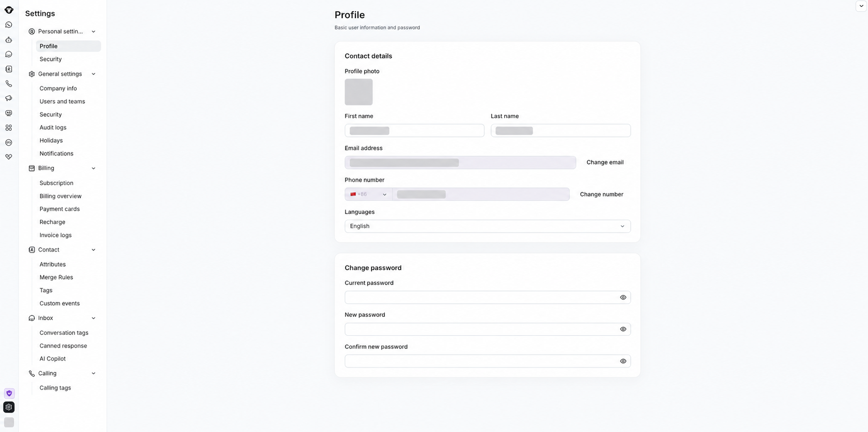Click the grey avatar square at sidebar bottom
Screen dimensions: 868x432
[x=9, y=422]
